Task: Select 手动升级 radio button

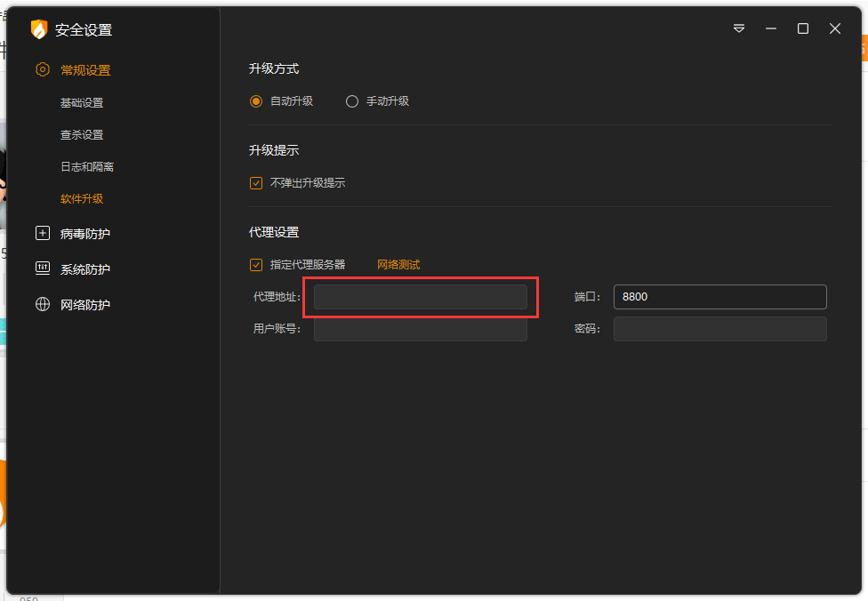Action: point(352,101)
